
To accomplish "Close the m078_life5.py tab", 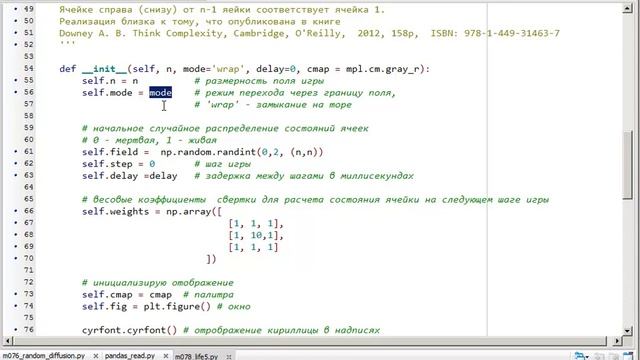I will [229, 357].
